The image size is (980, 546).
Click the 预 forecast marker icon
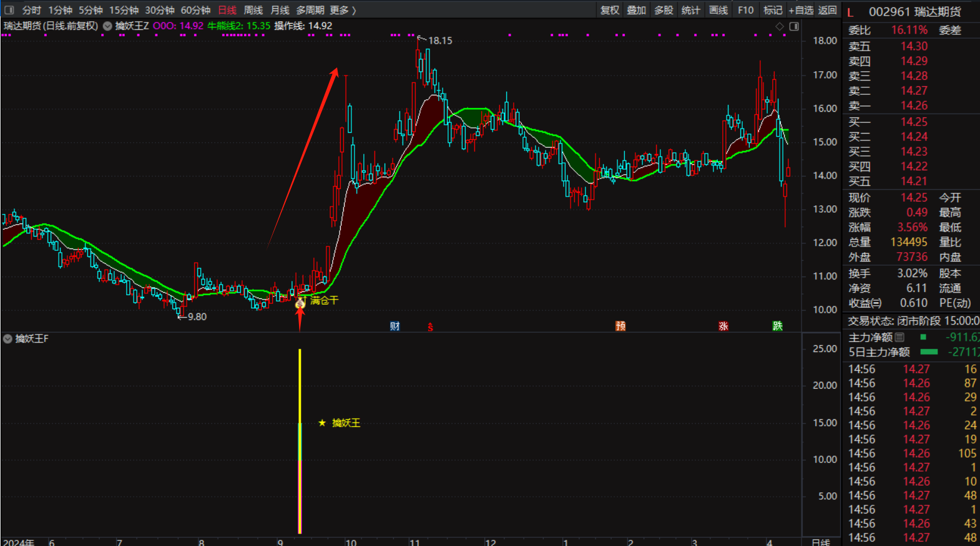coord(620,326)
